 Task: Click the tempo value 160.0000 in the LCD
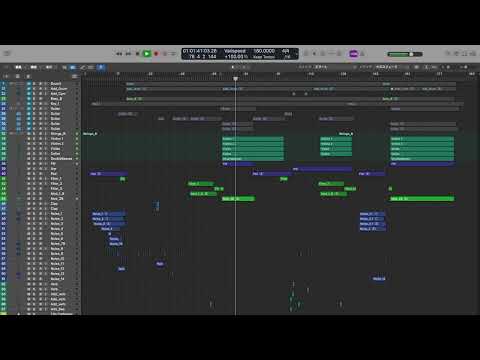pyautogui.click(x=264, y=51)
